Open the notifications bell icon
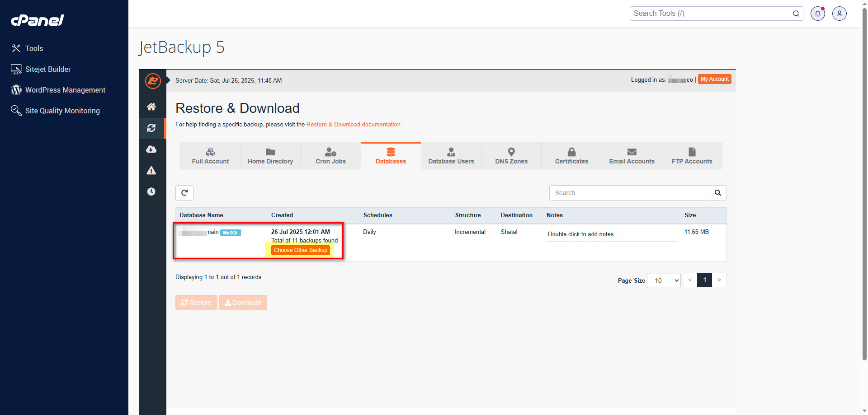Viewport: 868px width, 415px height. 817,14
